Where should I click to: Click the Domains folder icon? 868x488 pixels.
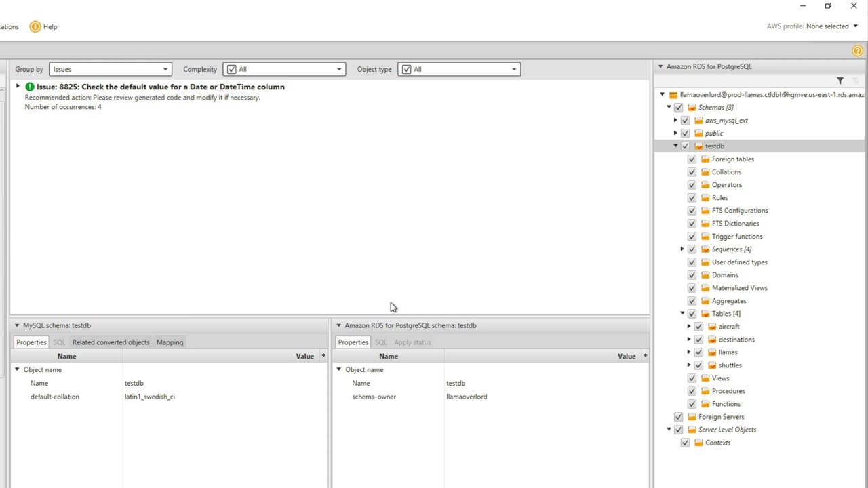pos(705,275)
